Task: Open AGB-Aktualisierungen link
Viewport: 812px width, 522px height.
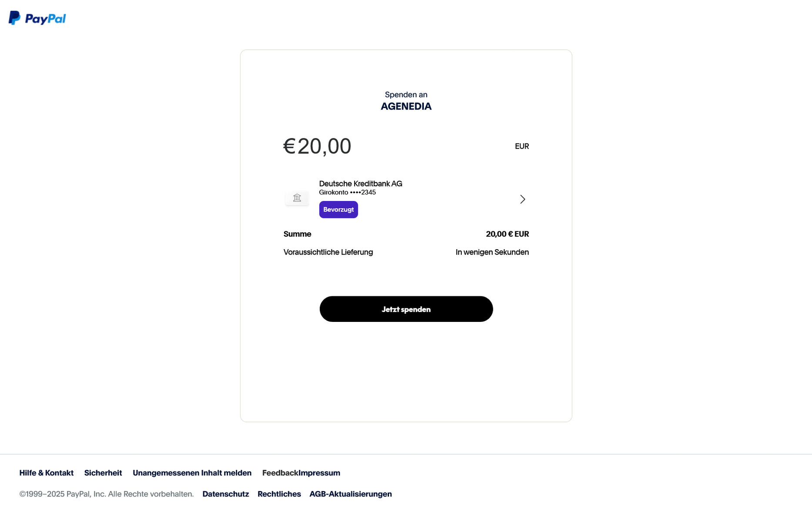Action: pos(350,494)
